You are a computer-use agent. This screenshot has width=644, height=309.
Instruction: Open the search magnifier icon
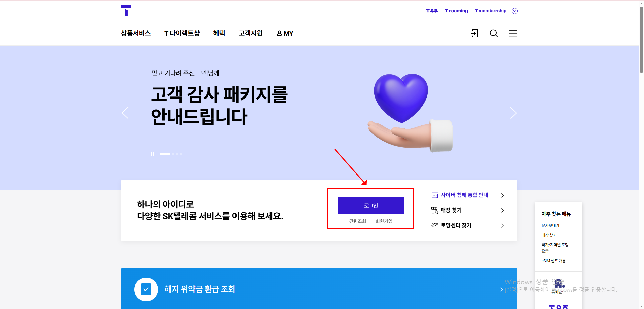click(493, 33)
